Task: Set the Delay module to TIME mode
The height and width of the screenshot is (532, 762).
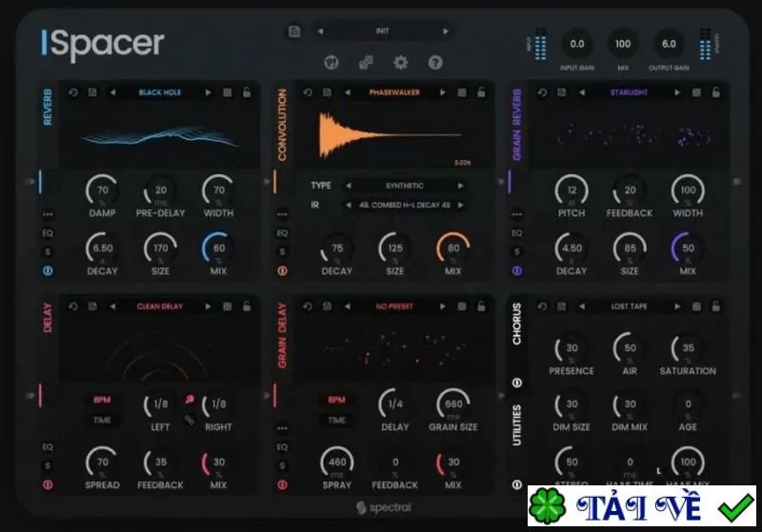Action: [102, 420]
